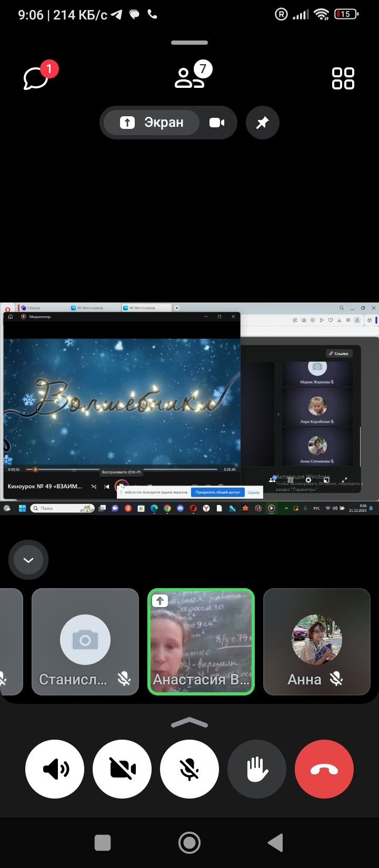Viewport: 379px width, 868px height.
Task: Turn on your camera
Action: coord(122,769)
